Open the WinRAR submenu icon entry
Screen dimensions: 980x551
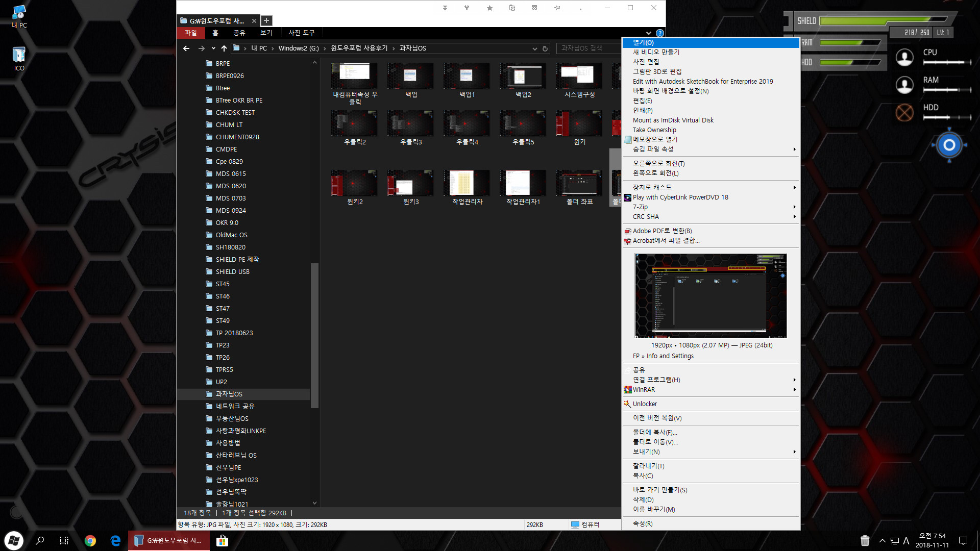(x=710, y=389)
